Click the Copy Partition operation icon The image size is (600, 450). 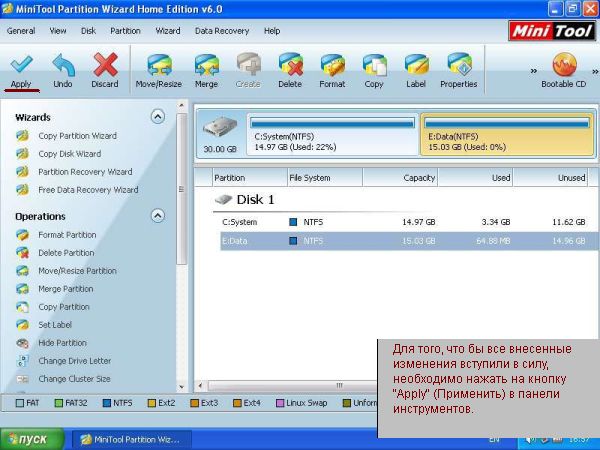tap(23, 307)
